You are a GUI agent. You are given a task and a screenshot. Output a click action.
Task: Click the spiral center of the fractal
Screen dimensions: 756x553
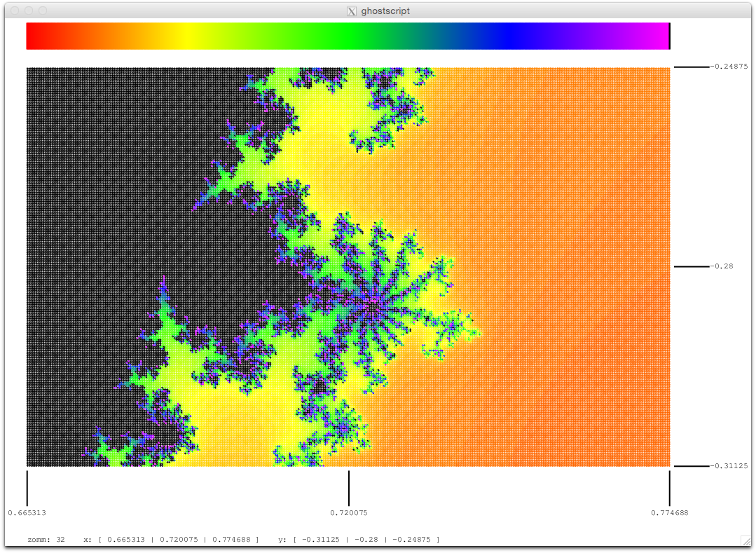[x=372, y=301]
